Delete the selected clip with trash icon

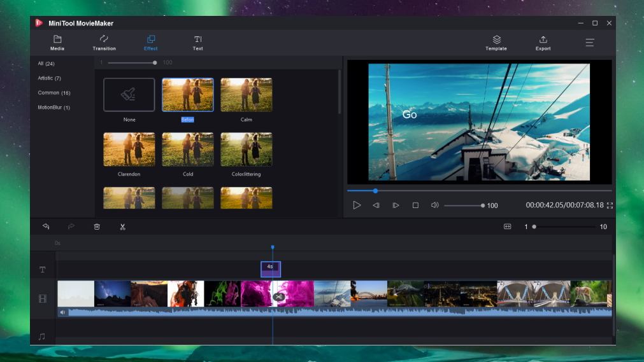coord(97,226)
